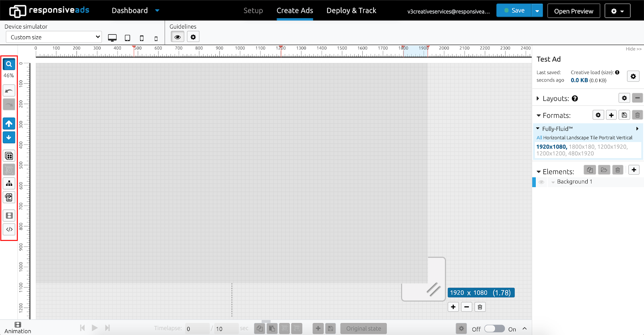Image resolution: width=644 pixels, height=335 pixels.
Task: Open Custom size device dropdown
Action: coord(54,37)
